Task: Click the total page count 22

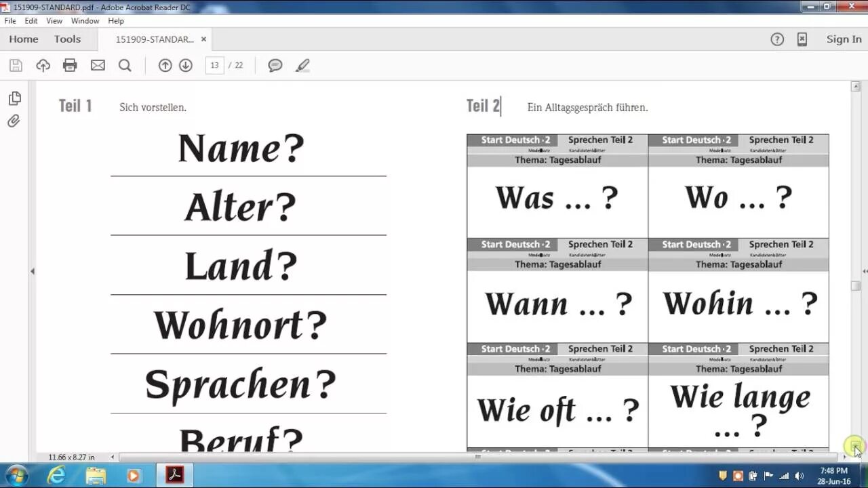Action: [239, 65]
